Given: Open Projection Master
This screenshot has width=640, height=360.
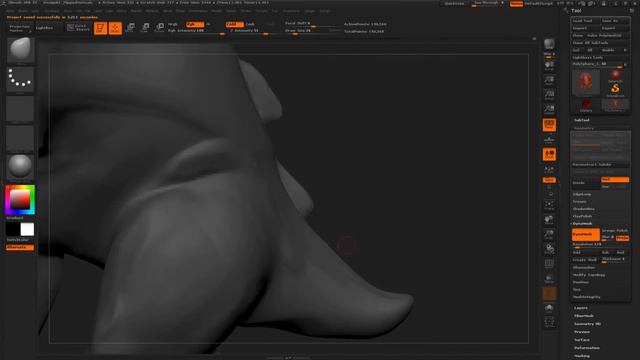Looking at the screenshot, I should pos(20,28).
